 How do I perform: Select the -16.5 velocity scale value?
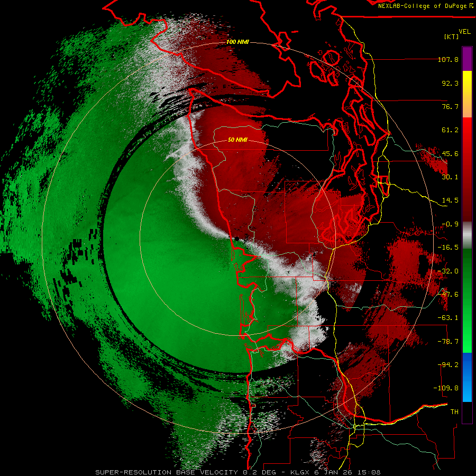(448, 248)
